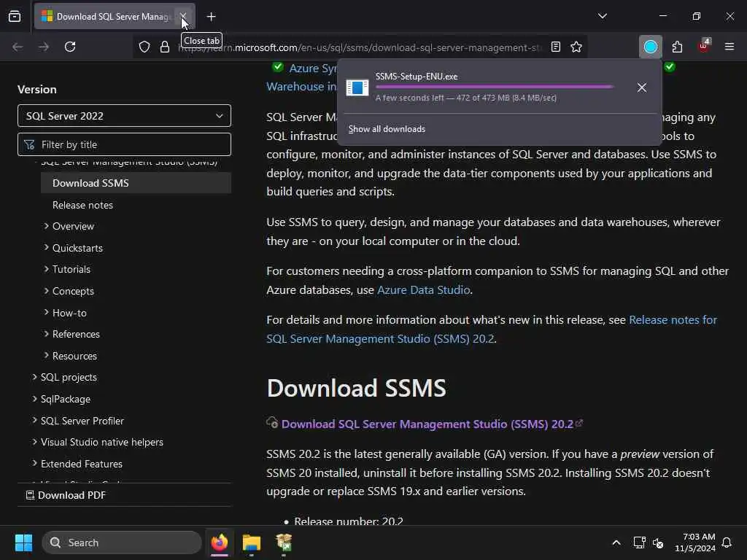Click the Version label in sidebar
The height and width of the screenshot is (560, 747).
click(37, 90)
